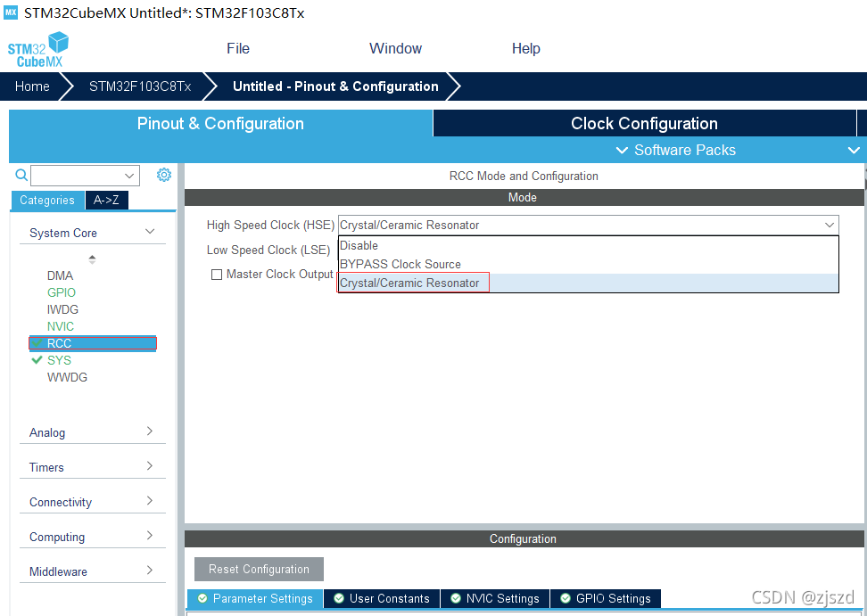Image resolution: width=867 pixels, height=616 pixels.
Task: Go to STM32F103C8Tx breadcrumb
Action: (140, 86)
